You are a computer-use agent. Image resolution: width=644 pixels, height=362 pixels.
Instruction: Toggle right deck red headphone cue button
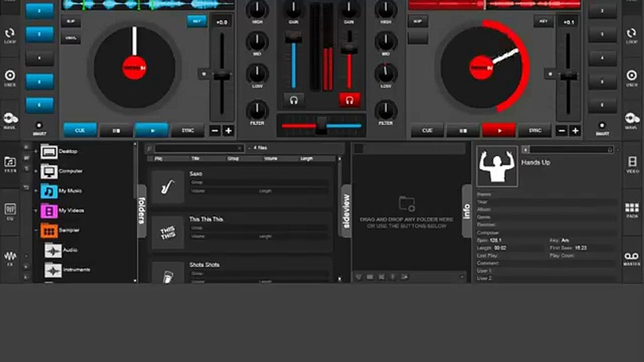[x=349, y=100]
